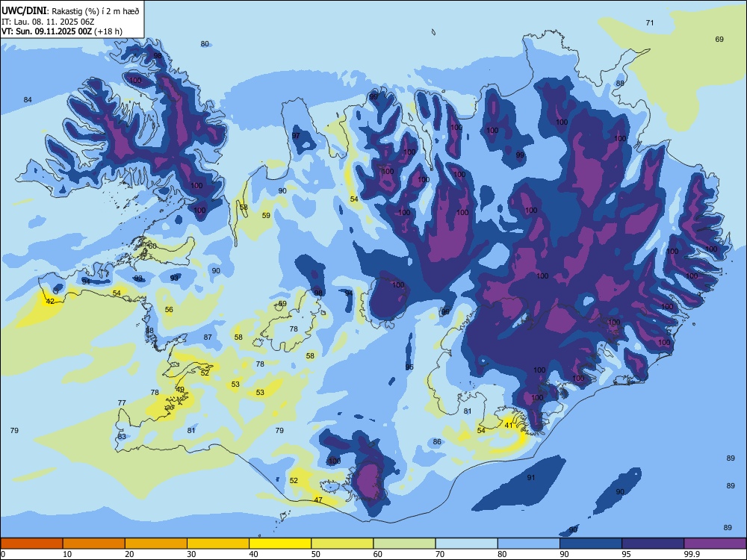Click the 47 humidity value on map
747x560 pixels.
pos(318,500)
